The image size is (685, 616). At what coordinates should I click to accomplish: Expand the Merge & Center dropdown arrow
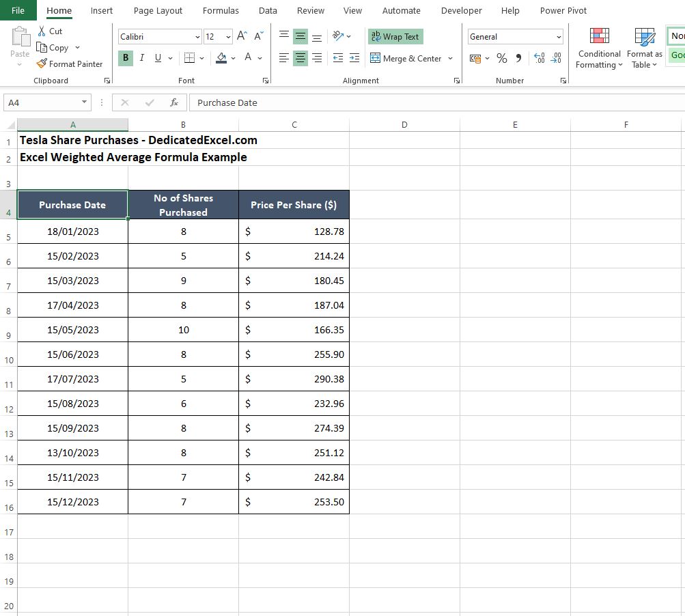click(450, 59)
